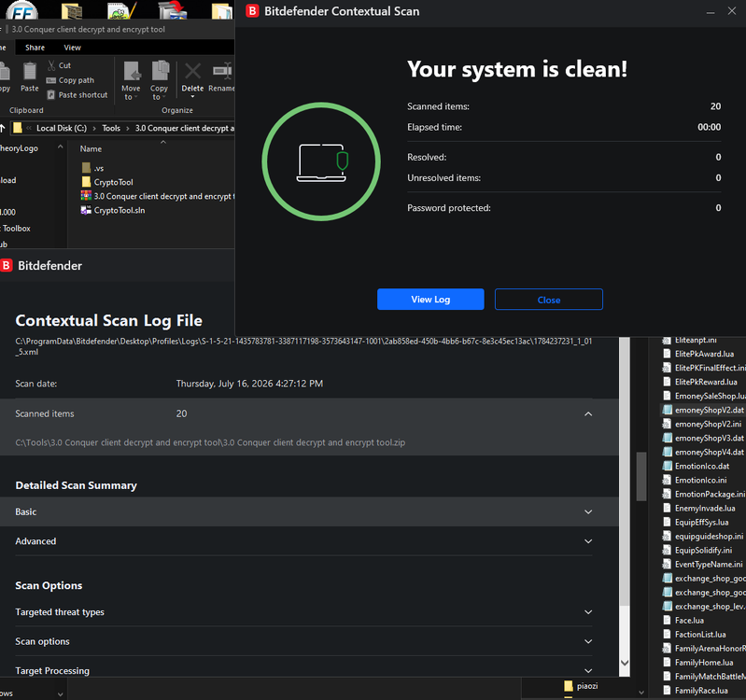Open the Share ribbon tab
This screenshot has width=746, height=700.
(35, 48)
